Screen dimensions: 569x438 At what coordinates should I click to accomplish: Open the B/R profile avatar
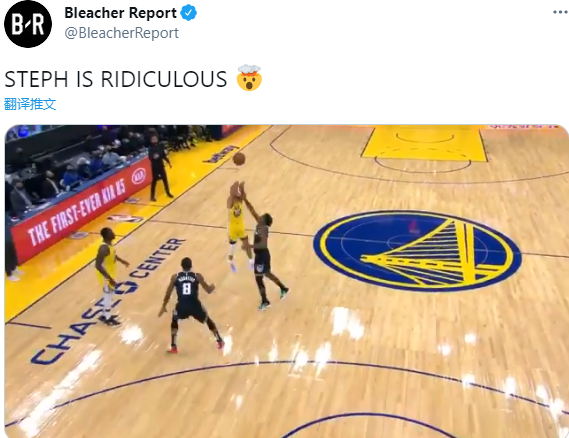(28, 24)
